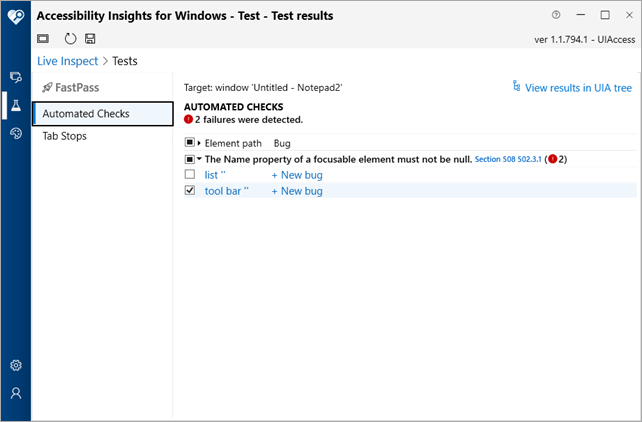Click the AUTOMATED CHECKS heading

233,107
